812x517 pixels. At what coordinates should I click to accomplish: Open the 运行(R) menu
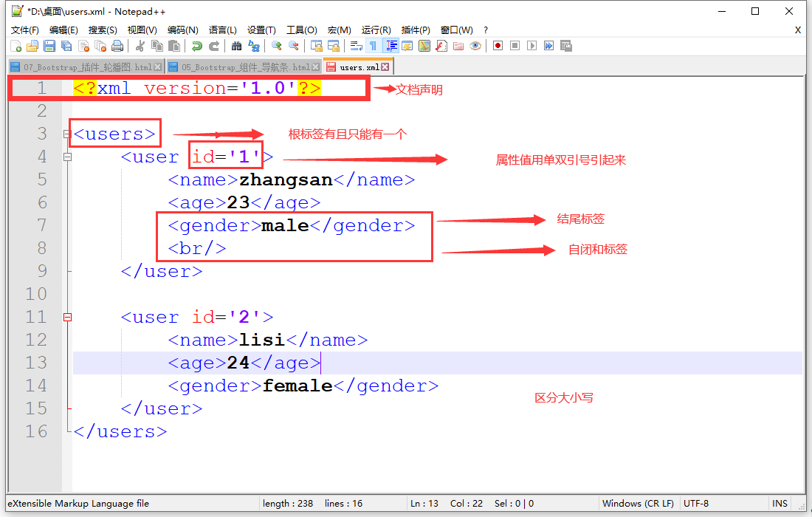[x=376, y=30]
